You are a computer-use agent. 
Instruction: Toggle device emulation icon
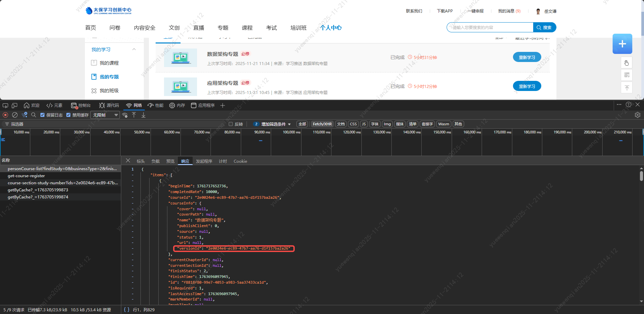pos(14,105)
